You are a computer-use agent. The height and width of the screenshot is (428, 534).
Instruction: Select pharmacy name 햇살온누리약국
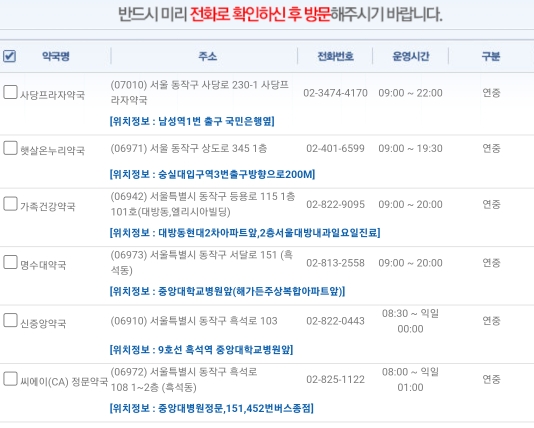[x=52, y=150]
